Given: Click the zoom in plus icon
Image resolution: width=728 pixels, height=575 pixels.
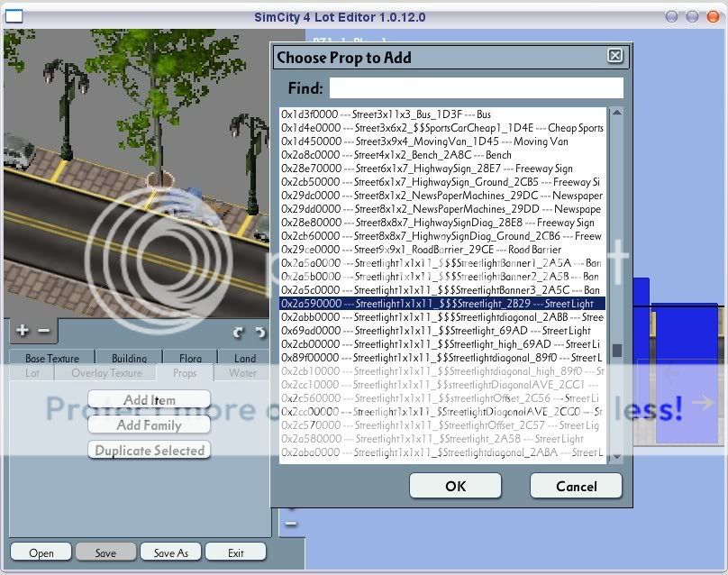Looking at the screenshot, I should [x=23, y=331].
